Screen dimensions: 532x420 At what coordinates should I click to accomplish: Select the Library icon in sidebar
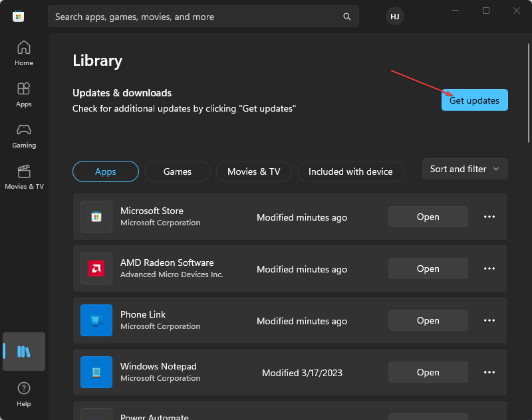(24, 352)
